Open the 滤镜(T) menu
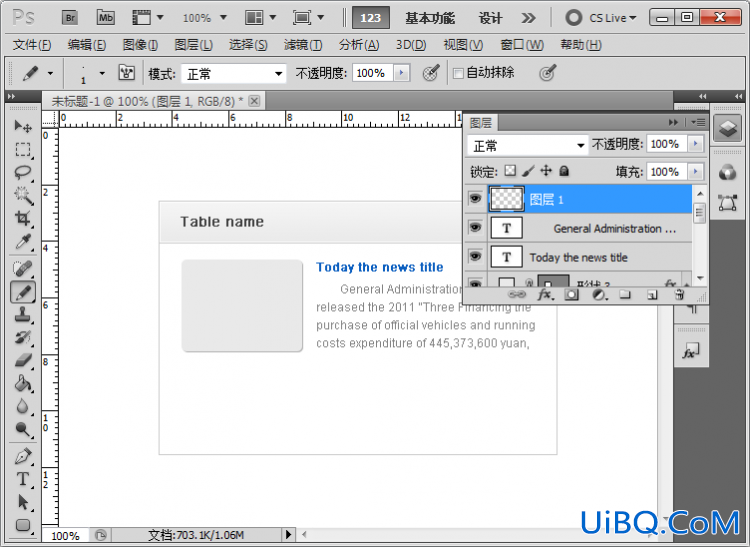This screenshot has height=547, width=750. (303, 45)
